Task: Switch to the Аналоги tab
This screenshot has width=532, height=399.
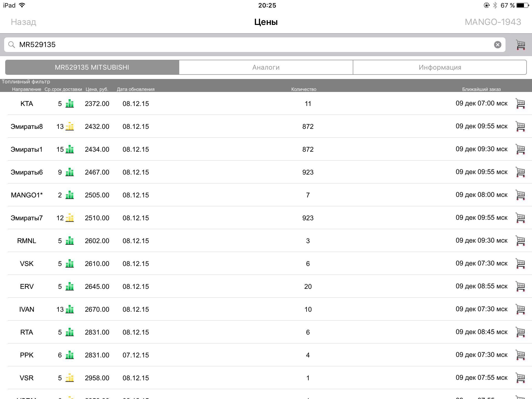Action: pos(266,67)
